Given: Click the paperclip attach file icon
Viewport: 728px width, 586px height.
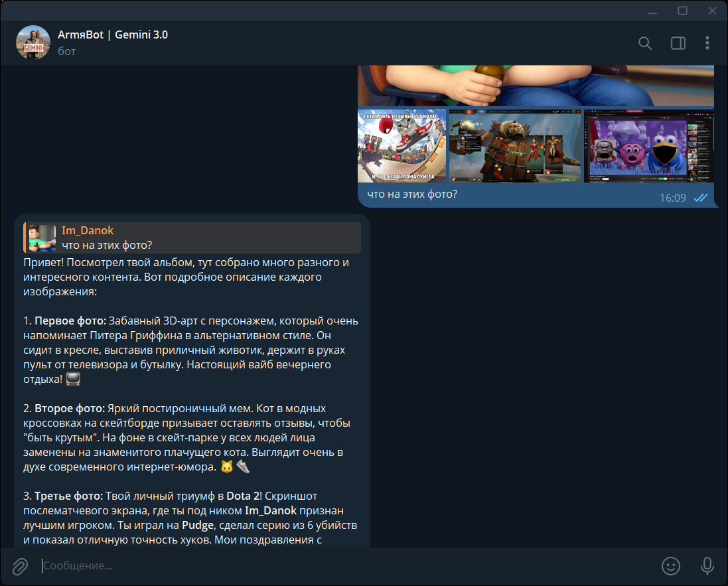Looking at the screenshot, I should click(x=20, y=566).
